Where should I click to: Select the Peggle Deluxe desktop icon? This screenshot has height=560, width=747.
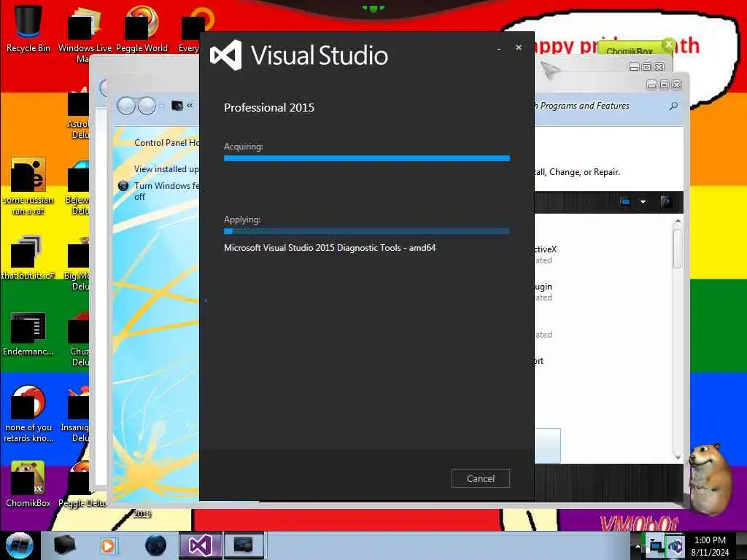(82, 483)
